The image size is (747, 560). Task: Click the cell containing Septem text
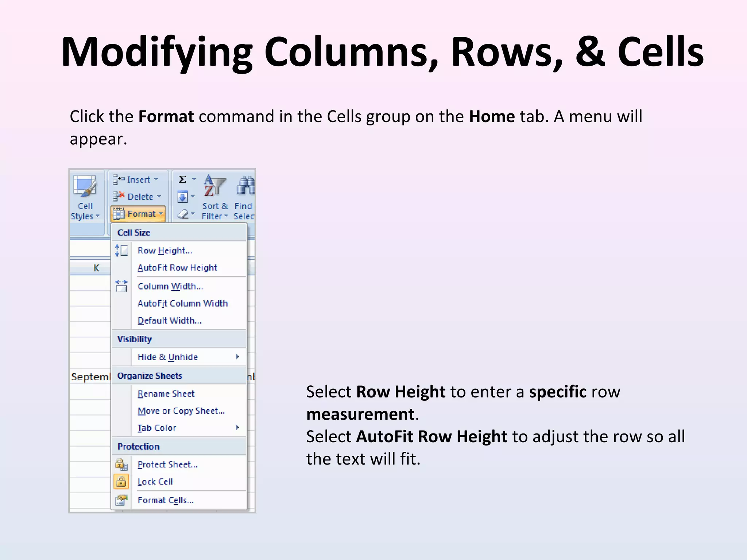point(90,377)
